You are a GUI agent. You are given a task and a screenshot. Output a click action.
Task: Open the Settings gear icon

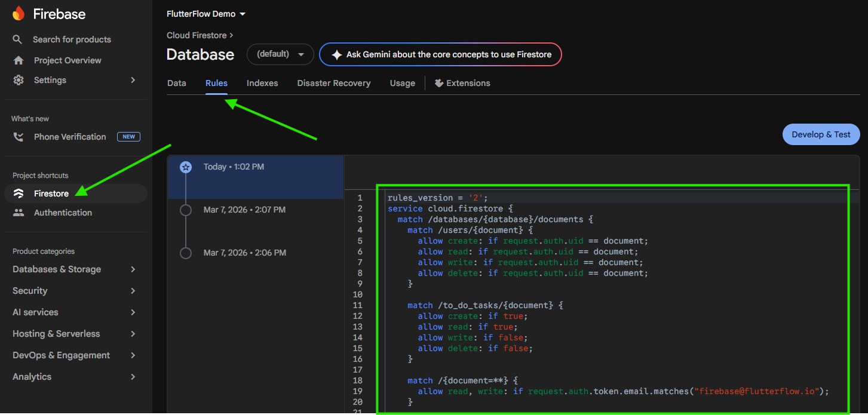click(x=19, y=80)
